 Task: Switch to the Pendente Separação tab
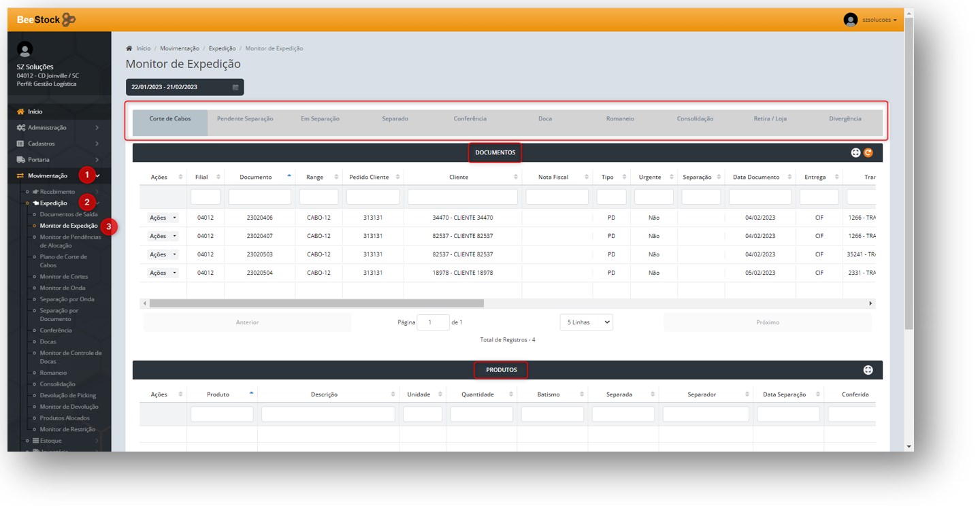[245, 119]
